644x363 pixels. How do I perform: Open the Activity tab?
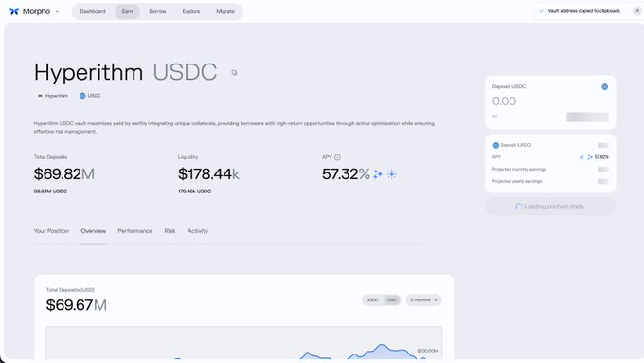198,231
